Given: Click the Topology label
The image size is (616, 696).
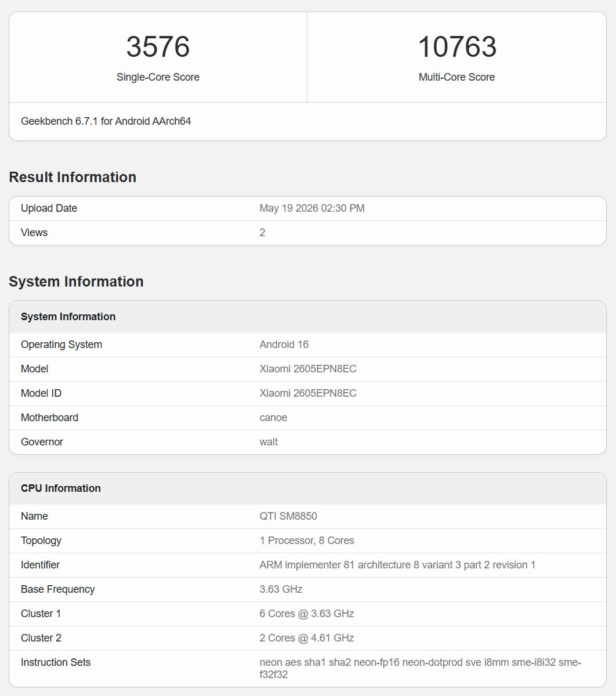Looking at the screenshot, I should (41, 541).
